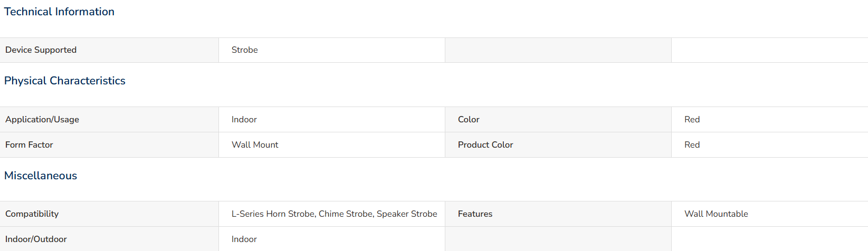Select the Wall Mount value
This screenshot has width=868, height=251.
(255, 145)
